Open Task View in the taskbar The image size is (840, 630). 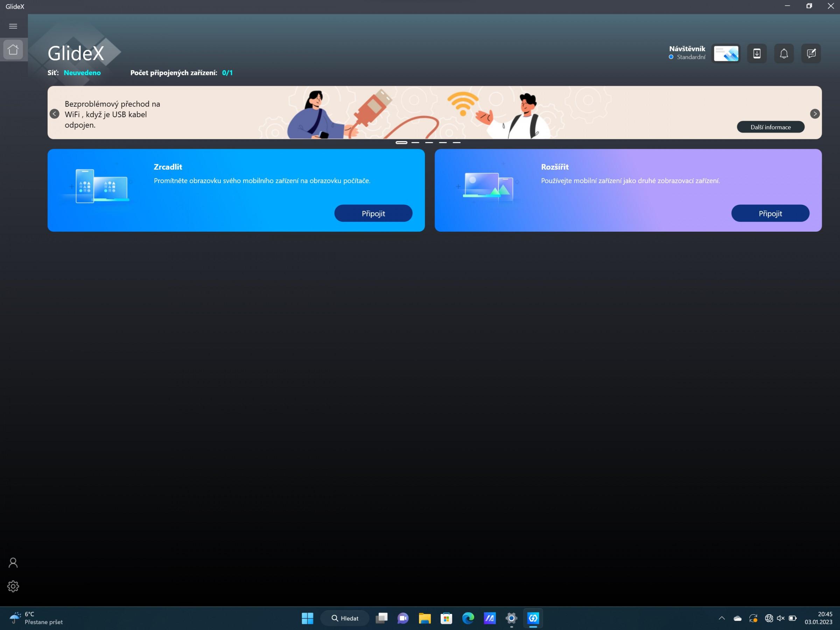point(381,618)
